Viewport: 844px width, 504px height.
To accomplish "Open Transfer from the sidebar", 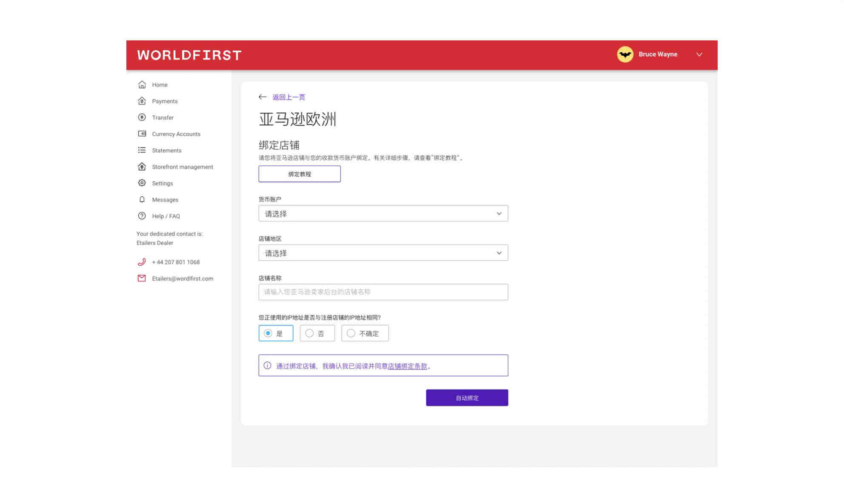I will pyautogui.click(x=163, y=117).
